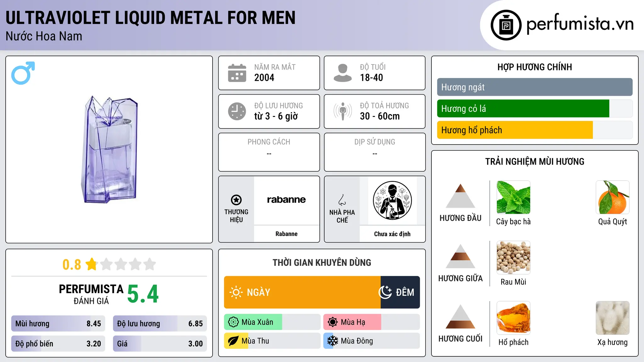Click the Phong cách style box
The image size is (644, 362).
pyautogui.click(x=269, y=152)
